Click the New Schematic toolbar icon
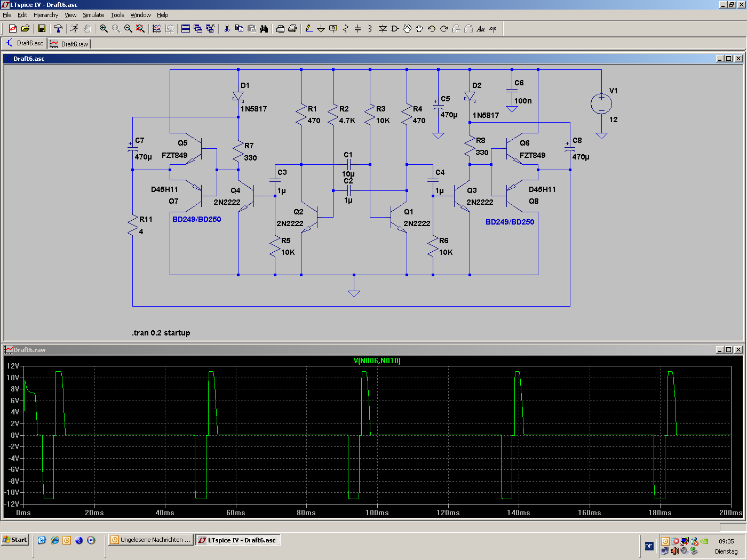The image size is (747, 560). click(13, 29)
